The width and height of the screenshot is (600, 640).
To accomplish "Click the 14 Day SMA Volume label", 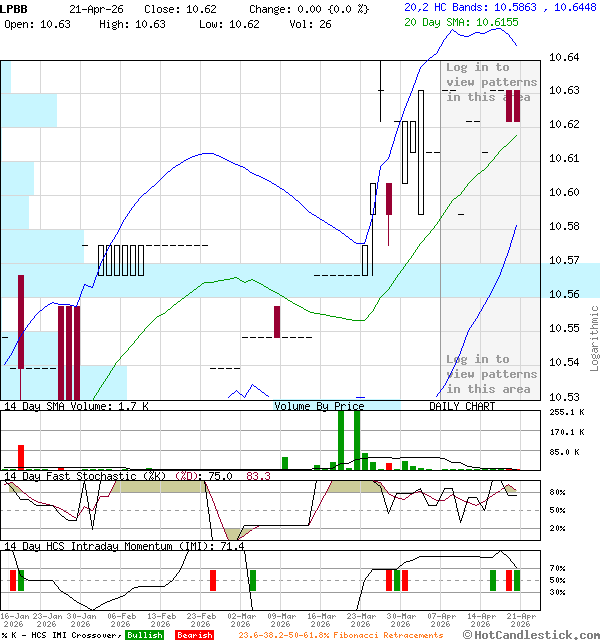I will (x=76, y=406).
